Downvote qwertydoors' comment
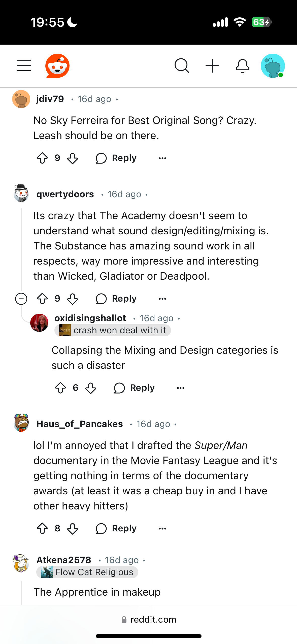 73,299
